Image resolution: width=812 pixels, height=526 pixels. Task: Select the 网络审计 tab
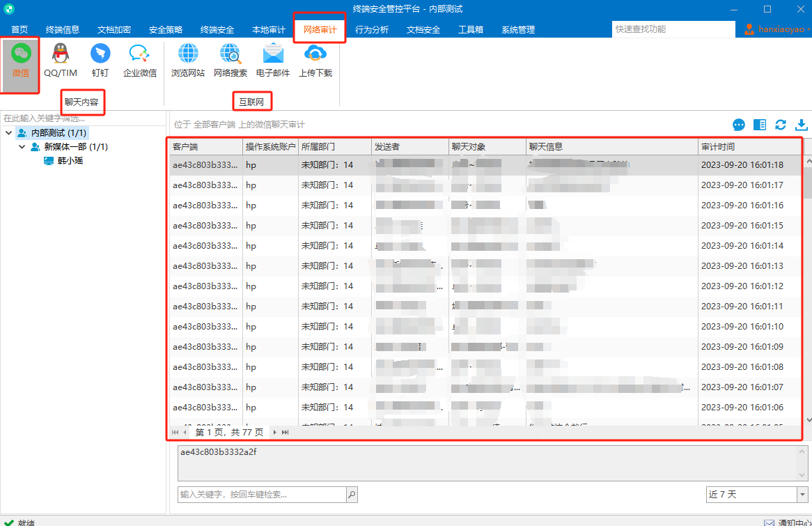click(320, 29)
